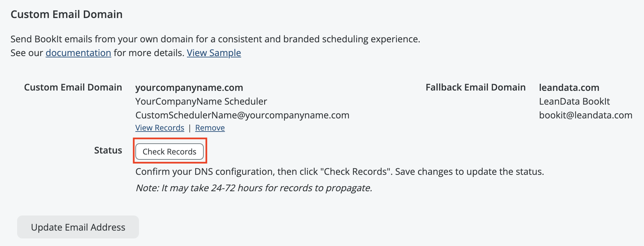644x246 pixels.
Task: Click the italic propagation note text
Action: (254, 188)
